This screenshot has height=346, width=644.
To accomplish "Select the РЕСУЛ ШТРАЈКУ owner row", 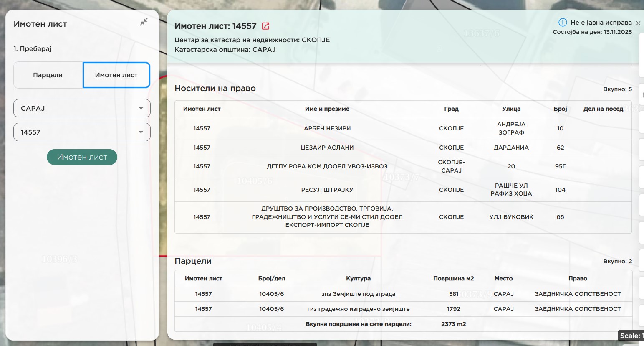I will [327, 190].
